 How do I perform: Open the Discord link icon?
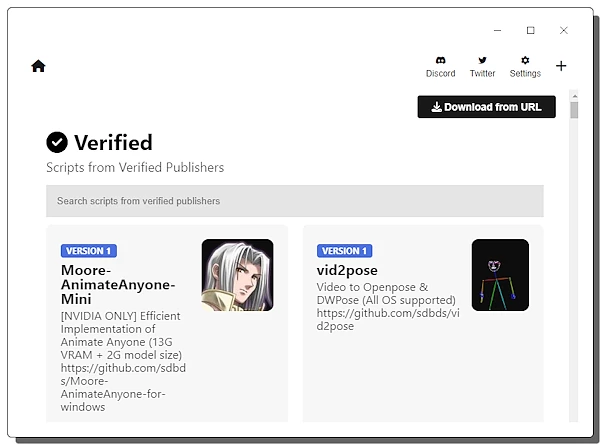(440, 60)
